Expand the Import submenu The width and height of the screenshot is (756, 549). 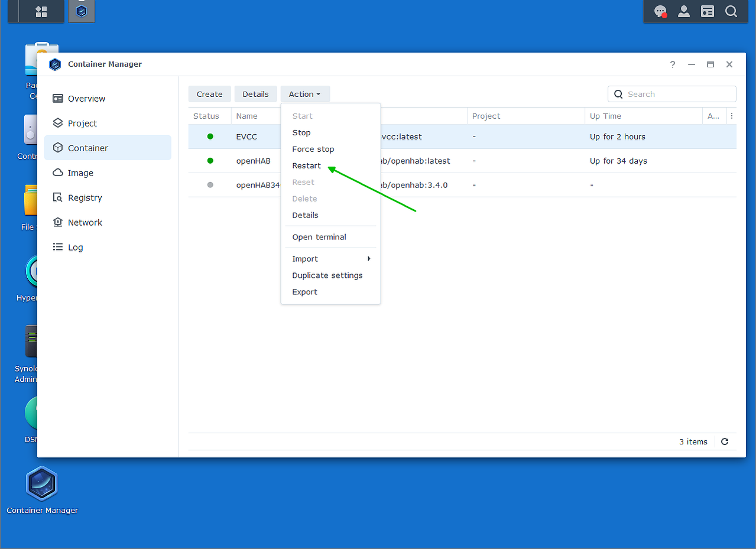coord(330,259)
